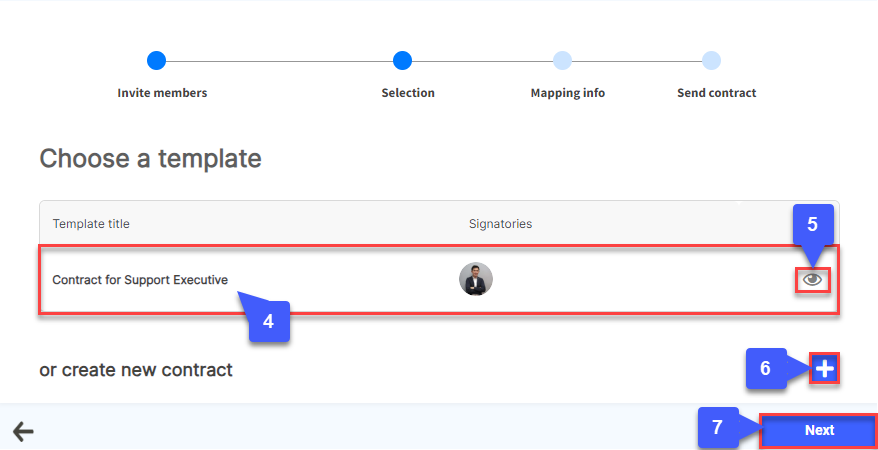
Task: Click the number 5 annotation badge
Action: (x=813, y=226)
